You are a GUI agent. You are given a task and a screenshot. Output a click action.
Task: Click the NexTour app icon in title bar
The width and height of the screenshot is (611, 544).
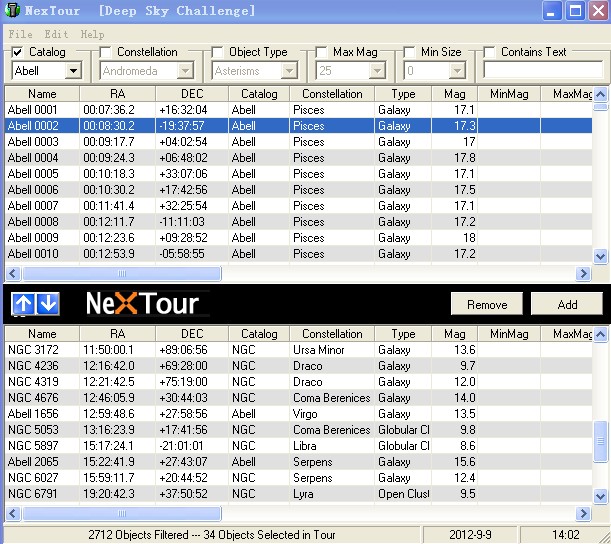pyautogui.click(x=12, y=10)
